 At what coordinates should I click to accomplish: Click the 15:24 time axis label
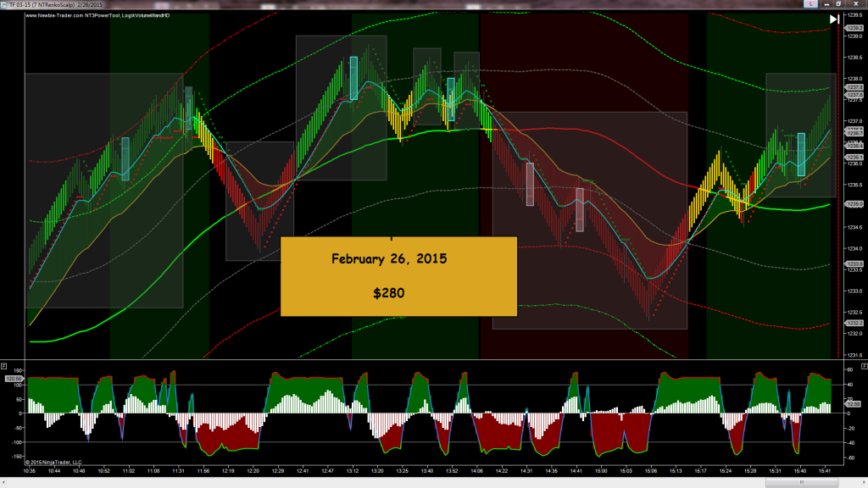click(726, 471)
